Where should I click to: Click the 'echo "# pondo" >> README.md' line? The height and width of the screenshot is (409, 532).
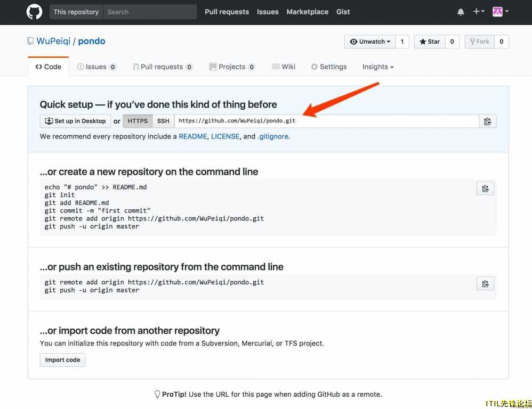coord(95,187)
